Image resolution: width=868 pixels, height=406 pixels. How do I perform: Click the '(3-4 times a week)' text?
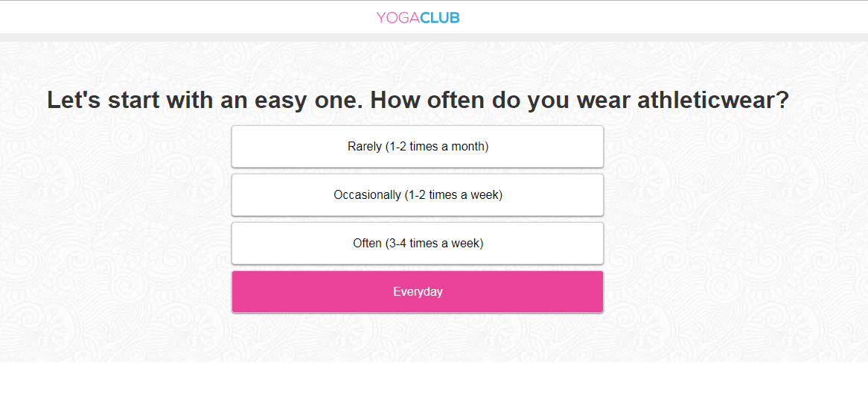[434, 244]
